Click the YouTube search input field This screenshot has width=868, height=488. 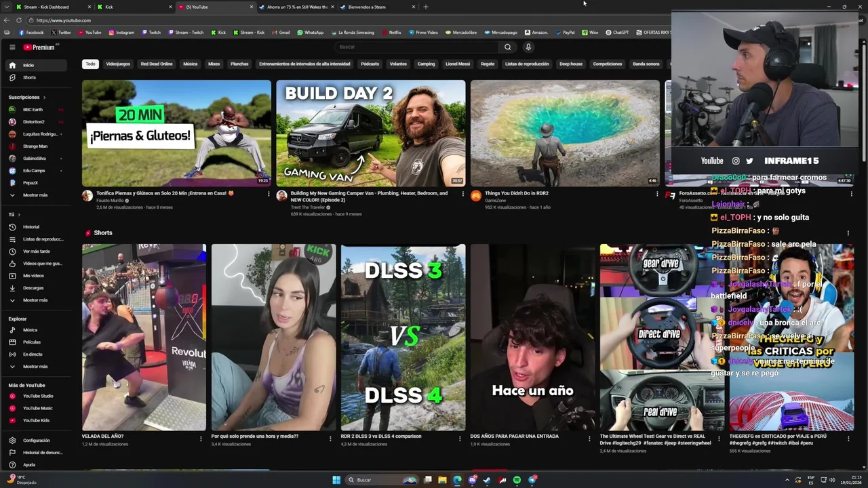pyautogui.click(x=417, y=47)
